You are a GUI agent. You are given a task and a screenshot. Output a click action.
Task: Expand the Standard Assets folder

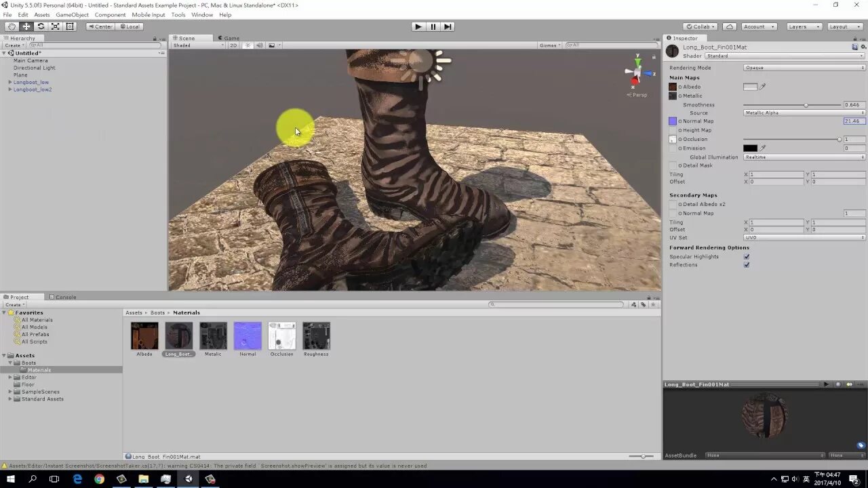click(10, 399)
